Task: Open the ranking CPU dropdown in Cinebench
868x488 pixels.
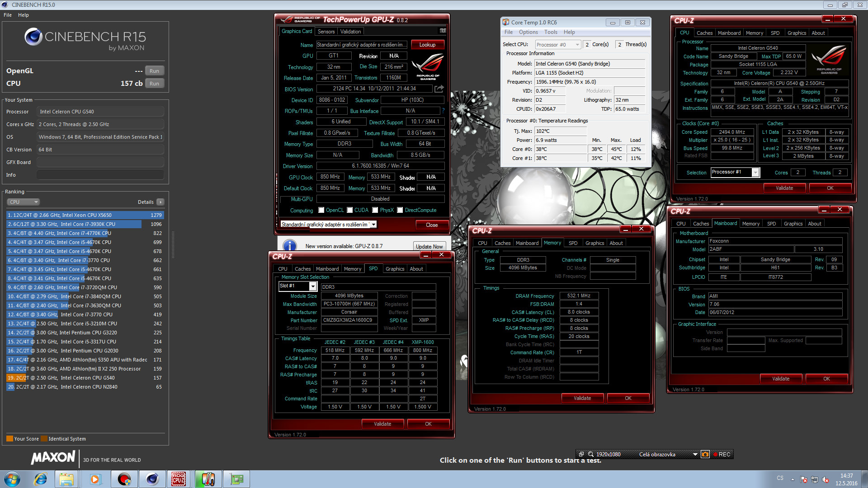Action: pyautogui.click(x=24, y=202)
